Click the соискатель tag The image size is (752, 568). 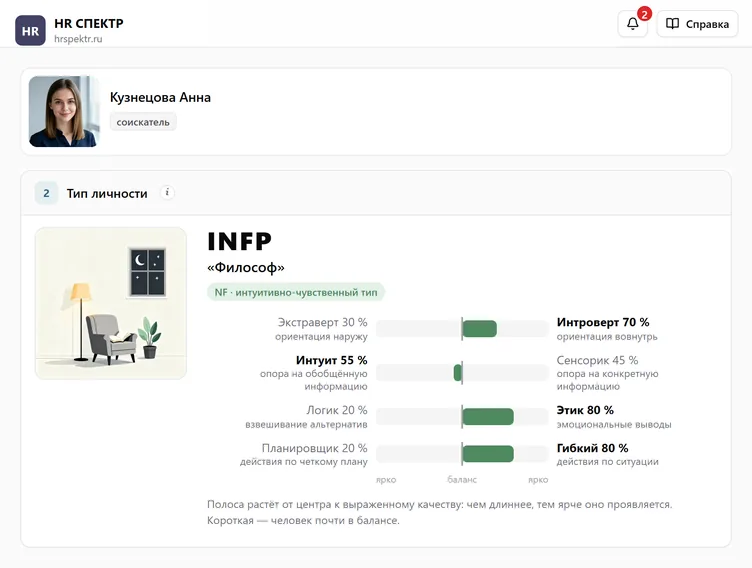[143, 122]
